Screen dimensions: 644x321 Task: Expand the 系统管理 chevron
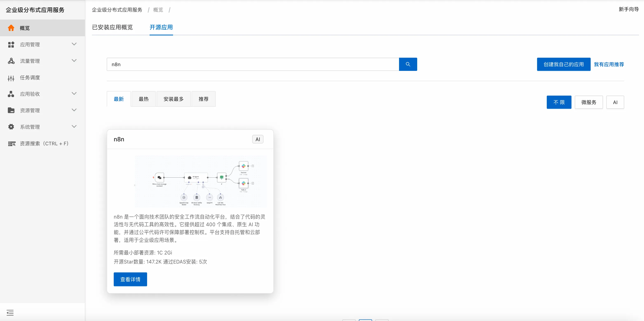[x=74, y=127]
